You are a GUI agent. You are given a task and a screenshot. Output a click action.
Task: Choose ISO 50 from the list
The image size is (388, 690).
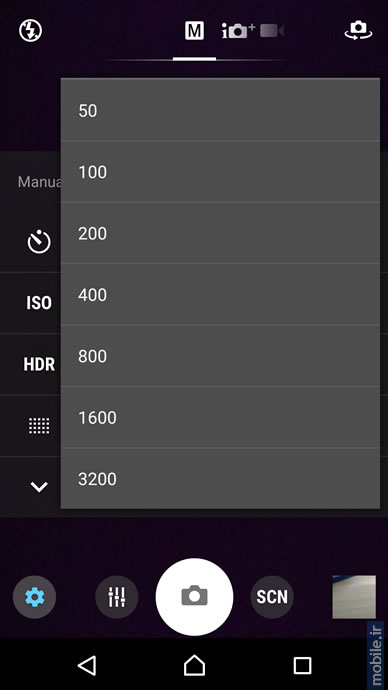(220, 110)
